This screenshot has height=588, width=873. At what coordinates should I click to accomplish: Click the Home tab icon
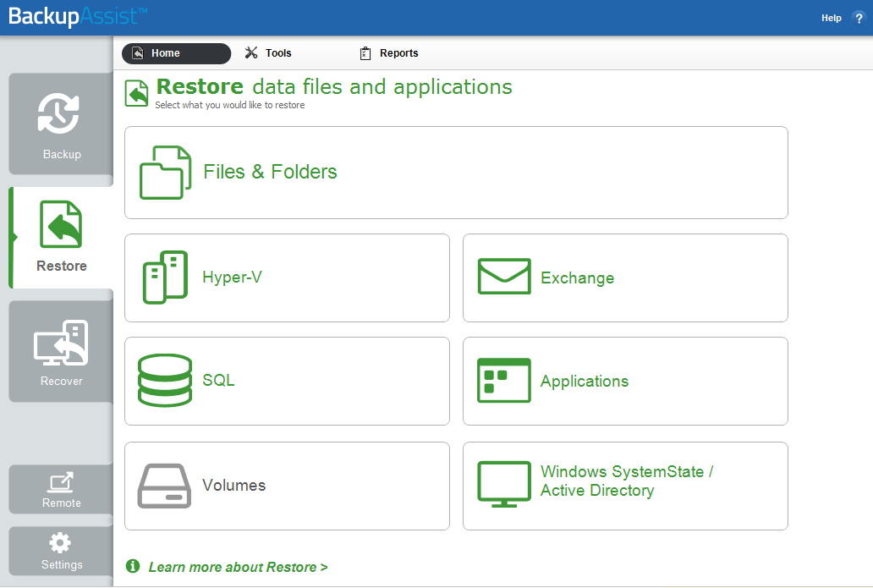click(138, 53)
